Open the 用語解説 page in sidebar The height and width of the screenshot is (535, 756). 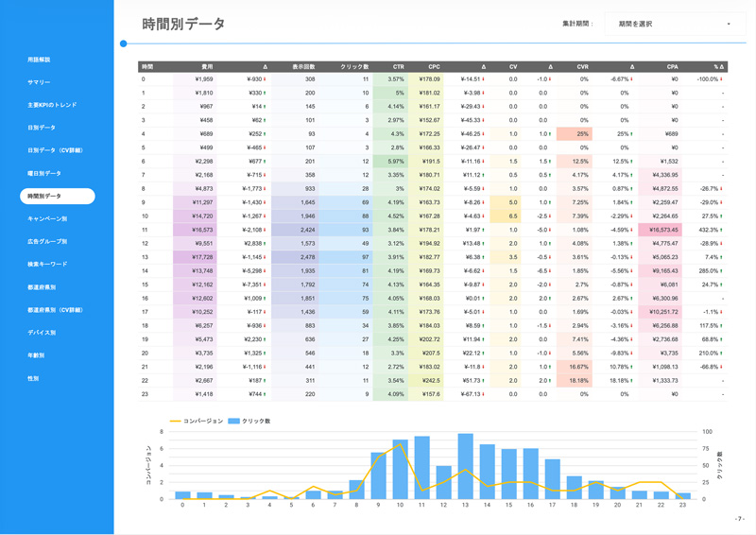click(39, 60)
